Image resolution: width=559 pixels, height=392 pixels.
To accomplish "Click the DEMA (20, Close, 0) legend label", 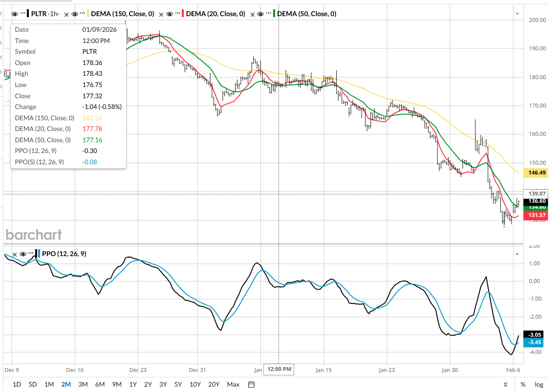I will tap(215, 14).
